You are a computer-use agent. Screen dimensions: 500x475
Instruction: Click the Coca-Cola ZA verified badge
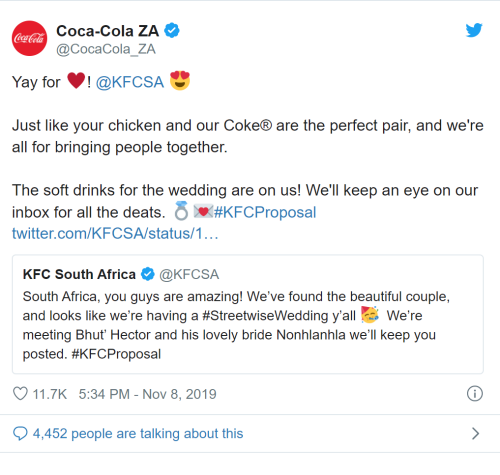click(x=172, y=31)
